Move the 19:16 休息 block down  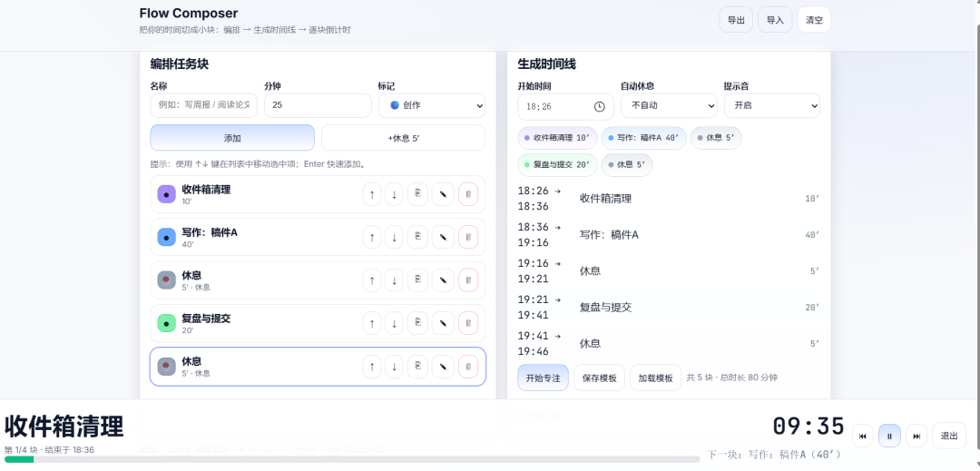394,280
